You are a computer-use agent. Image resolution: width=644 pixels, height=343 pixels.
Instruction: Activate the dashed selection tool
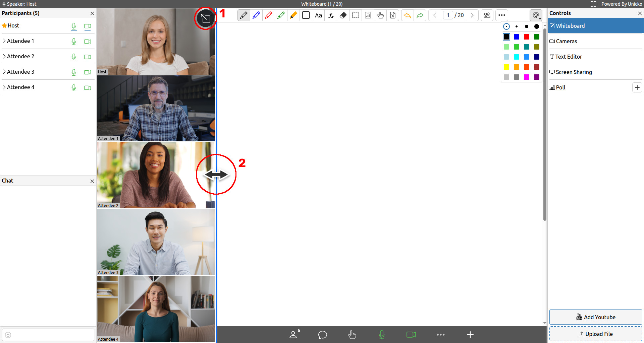pos(356,15)
